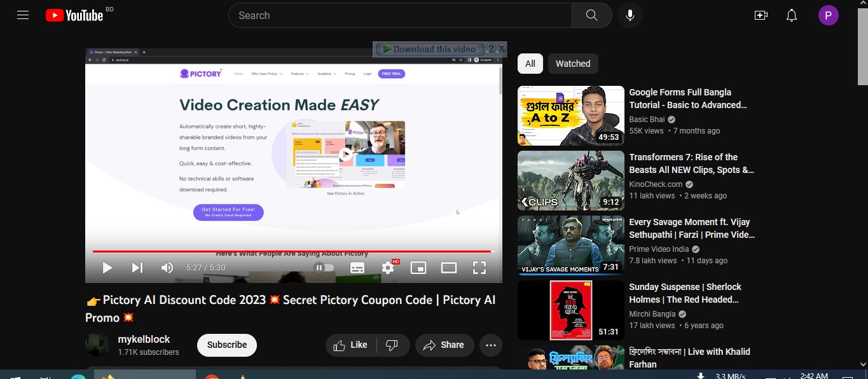Open the account avatar menu
The height and width of the screenshot is (379, 868).
coord(829,15)
